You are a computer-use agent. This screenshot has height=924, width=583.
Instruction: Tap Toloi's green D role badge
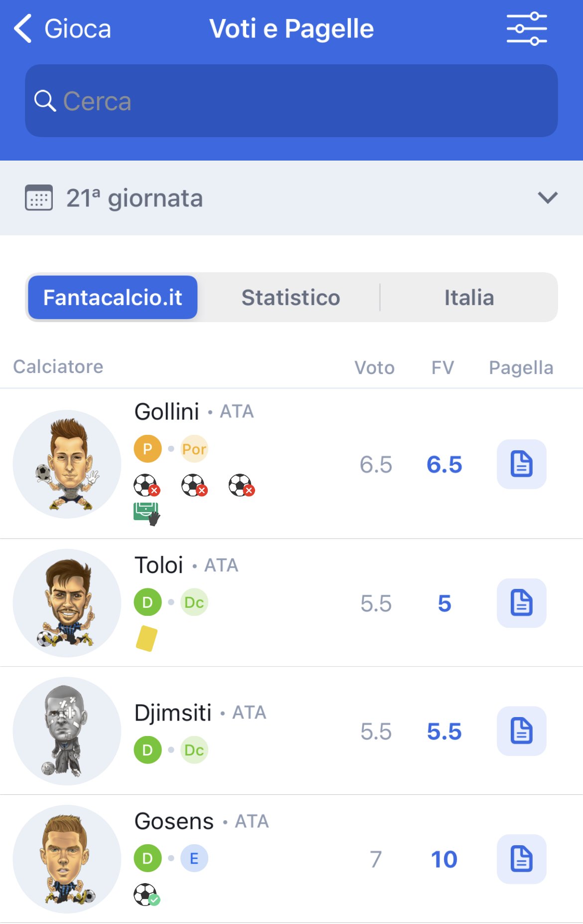147,602
